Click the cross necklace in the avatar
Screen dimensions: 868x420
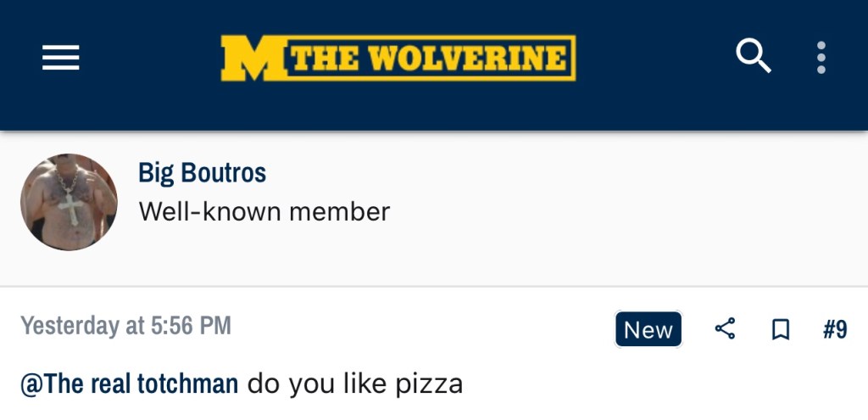[72, 204]
